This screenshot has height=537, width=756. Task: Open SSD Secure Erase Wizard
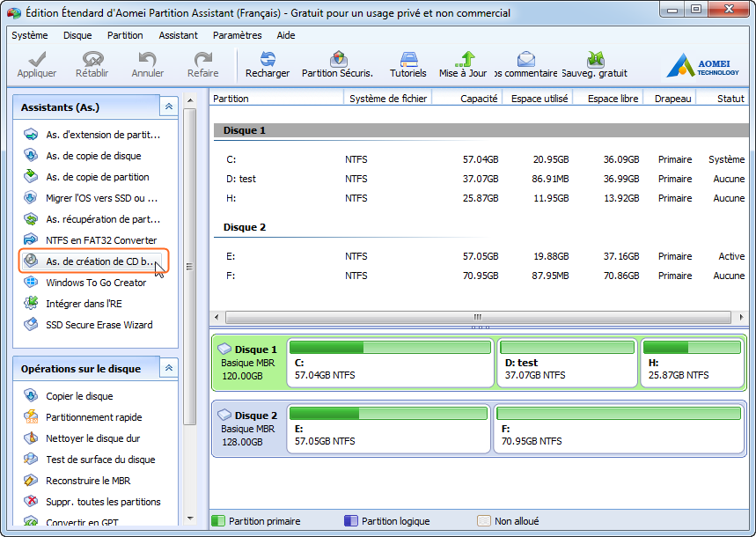click(88, 325)
